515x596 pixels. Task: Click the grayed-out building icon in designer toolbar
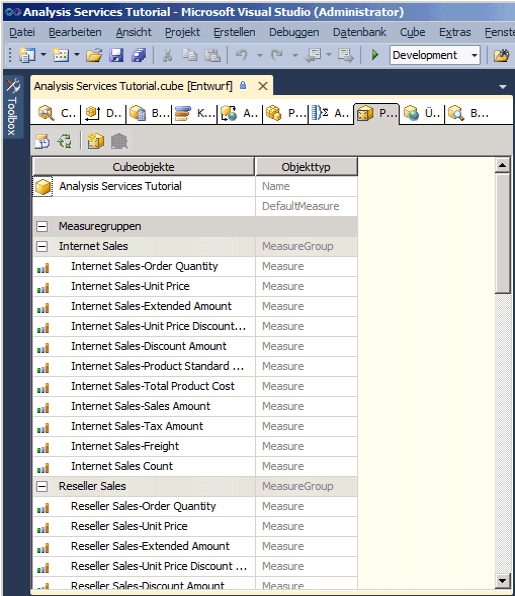119,141
